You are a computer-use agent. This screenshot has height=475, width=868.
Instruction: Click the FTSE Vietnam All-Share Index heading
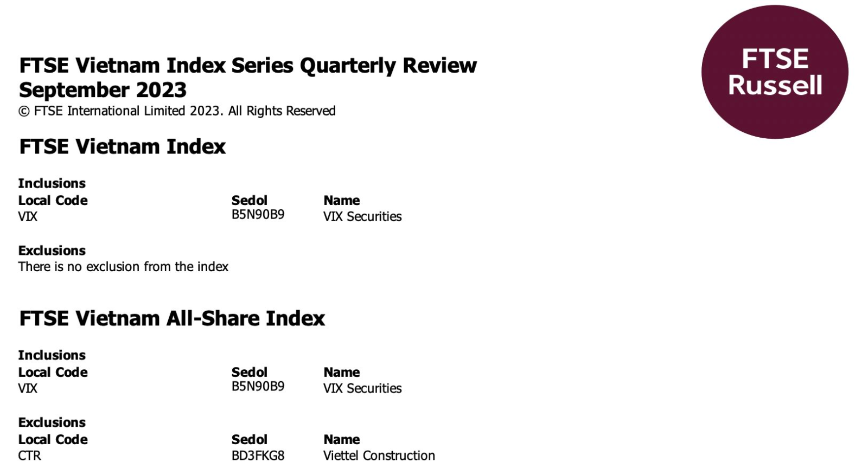(172, 318)
